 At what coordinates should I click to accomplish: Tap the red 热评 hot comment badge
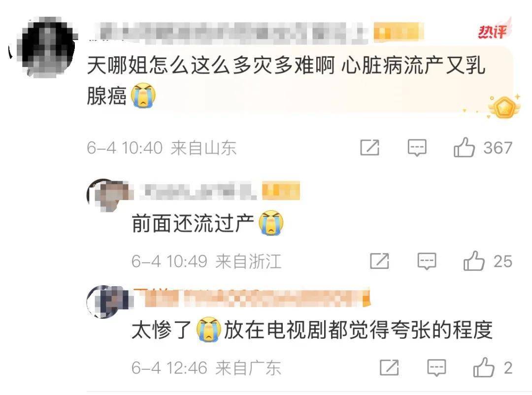pos(494,30)
